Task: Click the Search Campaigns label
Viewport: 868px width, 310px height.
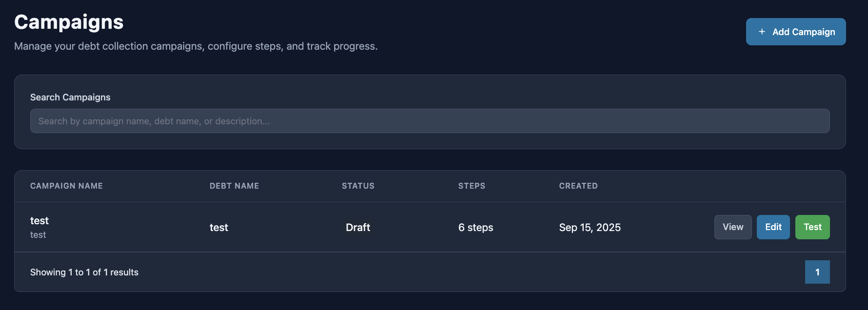Action: 70,97
